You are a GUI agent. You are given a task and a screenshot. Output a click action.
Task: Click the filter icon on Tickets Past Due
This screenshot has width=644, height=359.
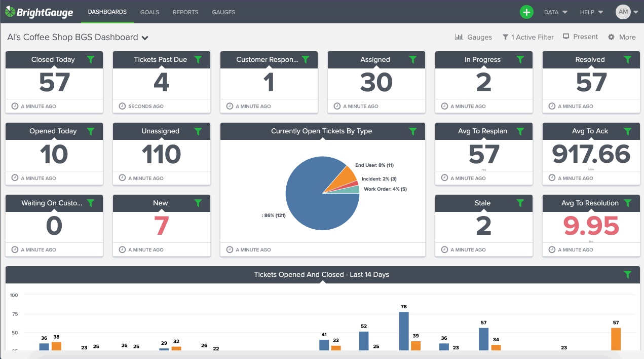pyautogui.click(x=198, y=59)
